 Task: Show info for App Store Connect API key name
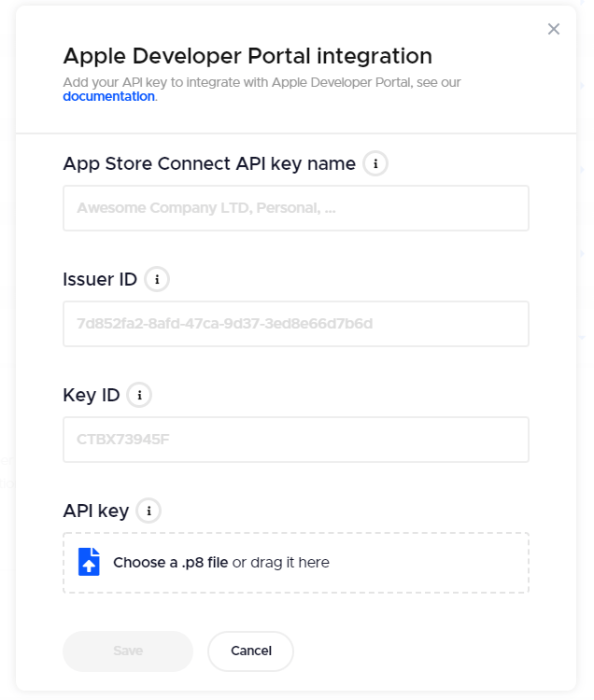[x=375, y=163]
